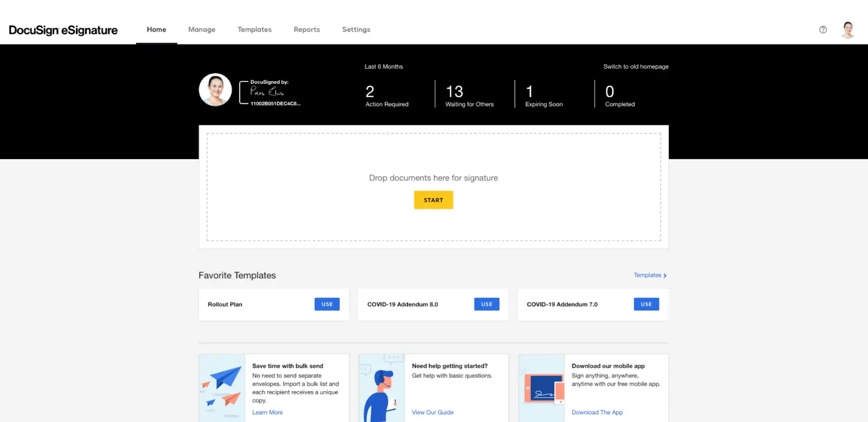
Task: Click Need help getting started heading
Action: point(450,366)
